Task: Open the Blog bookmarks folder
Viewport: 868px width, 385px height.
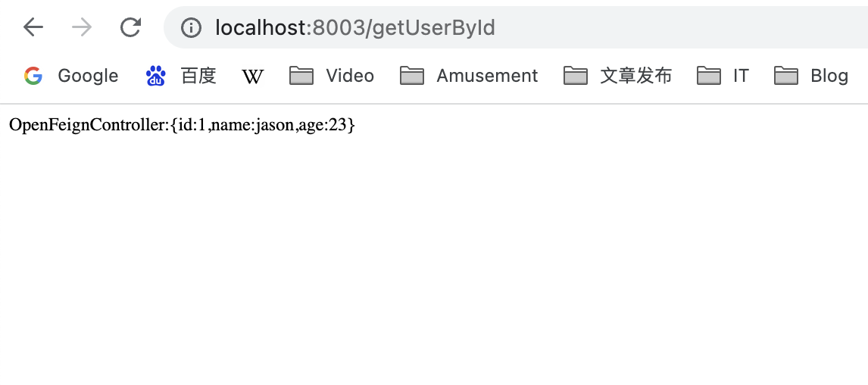Action: 811,75
